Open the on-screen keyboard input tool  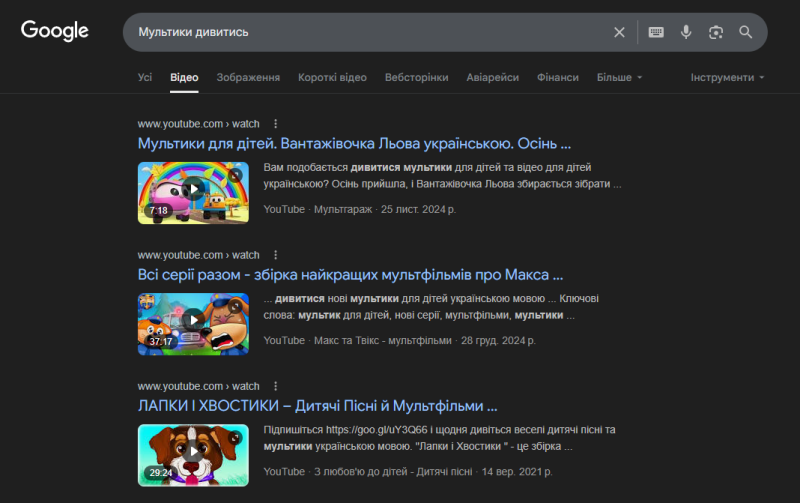(x=656, y=32)
